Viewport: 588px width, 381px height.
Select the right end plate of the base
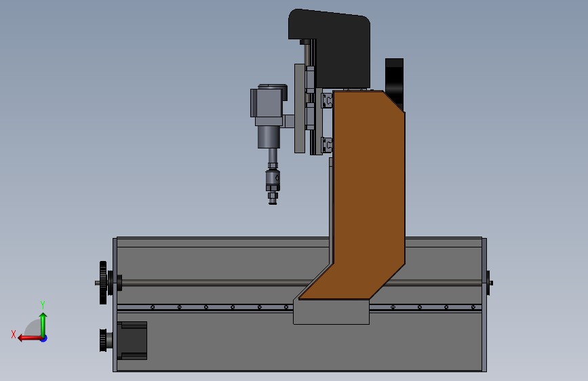tap(484, 304)
